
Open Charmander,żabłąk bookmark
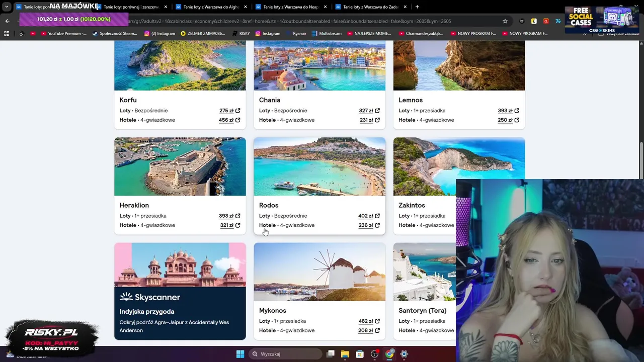(x=421, y=33)
